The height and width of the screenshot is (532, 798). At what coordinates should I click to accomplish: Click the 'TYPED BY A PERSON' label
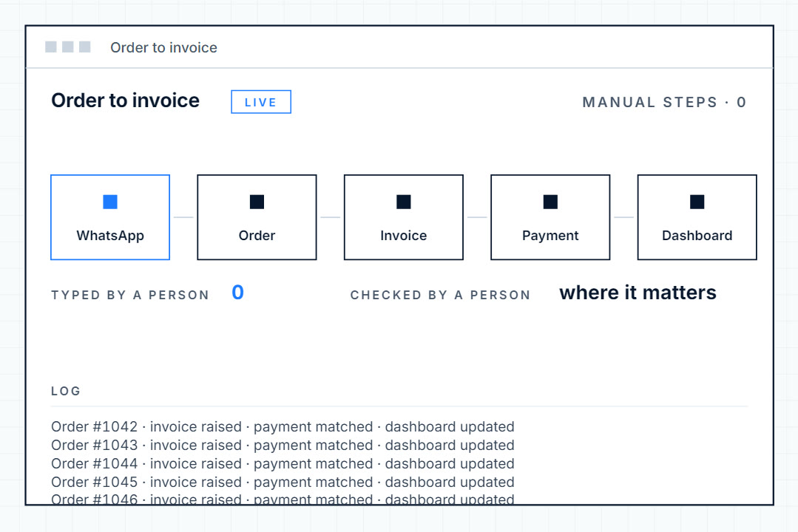tap(130, 295)
